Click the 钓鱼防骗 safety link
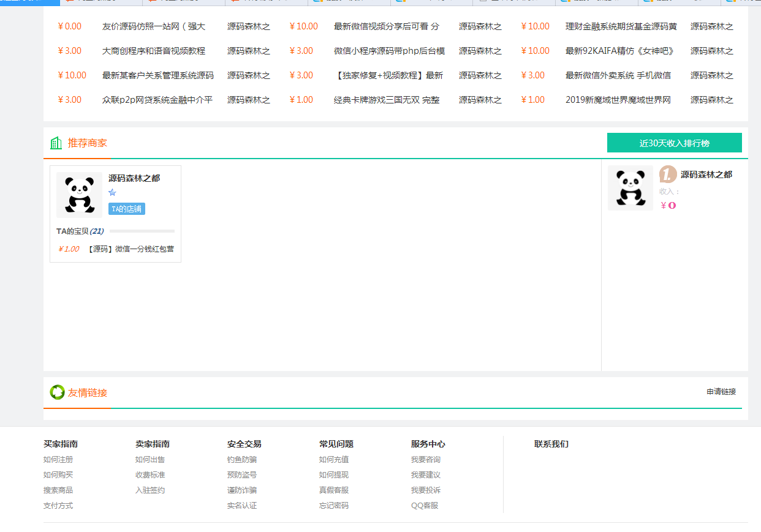761x532 pixels. (242, 460)
